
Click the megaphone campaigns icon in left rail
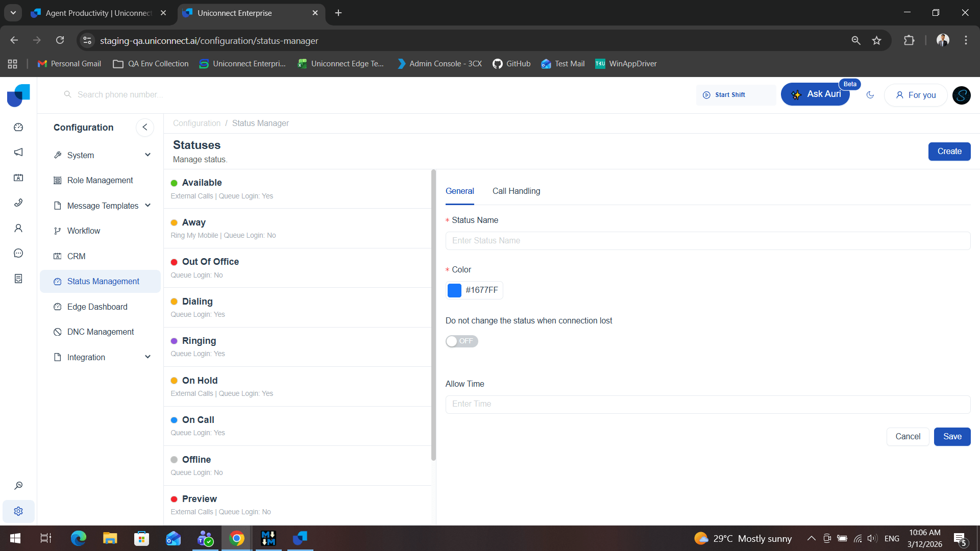[18, 153]
